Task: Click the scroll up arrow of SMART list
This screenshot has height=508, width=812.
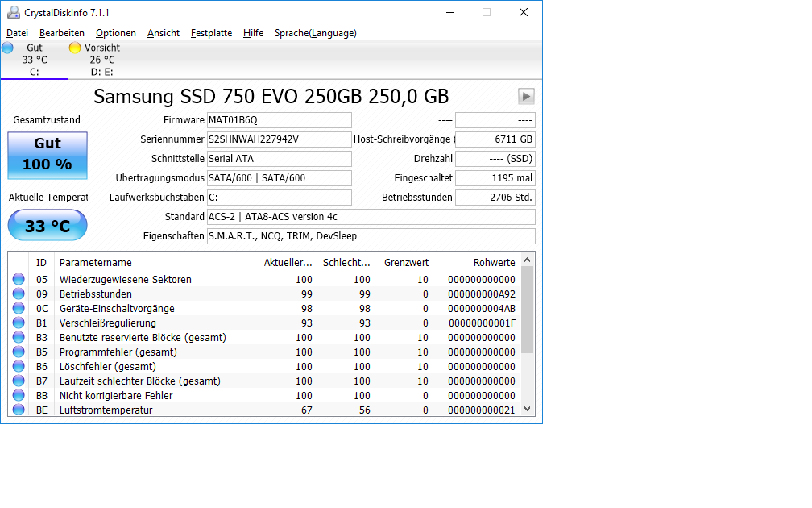Action: tap(527, 260)
